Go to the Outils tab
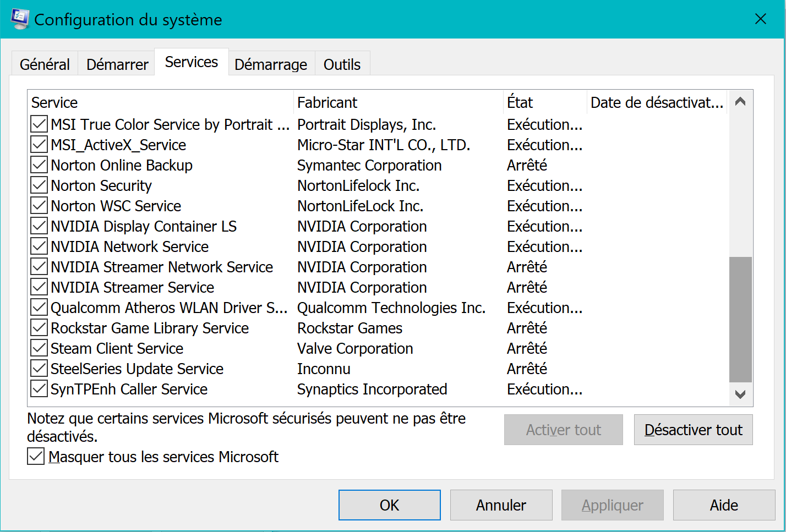The height and width of the screenshot is (532, 786). [x=342, y=64]
